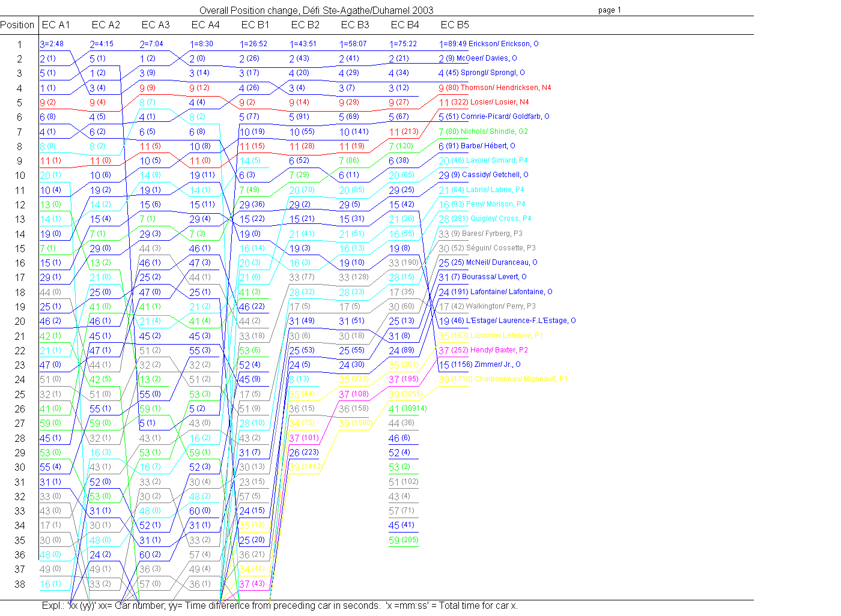Click the 'page 1' label
Viewport: 841px width, 616px height.
610,10
